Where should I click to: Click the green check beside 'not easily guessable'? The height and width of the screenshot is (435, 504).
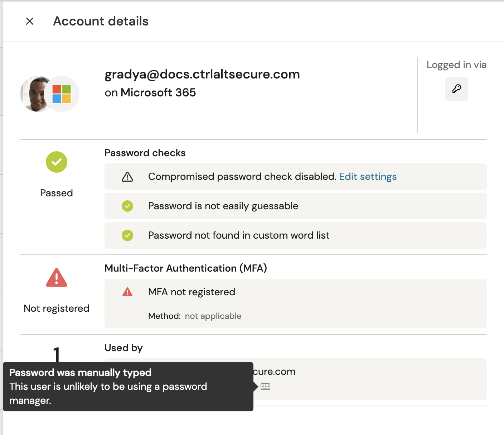coord(127,206)
